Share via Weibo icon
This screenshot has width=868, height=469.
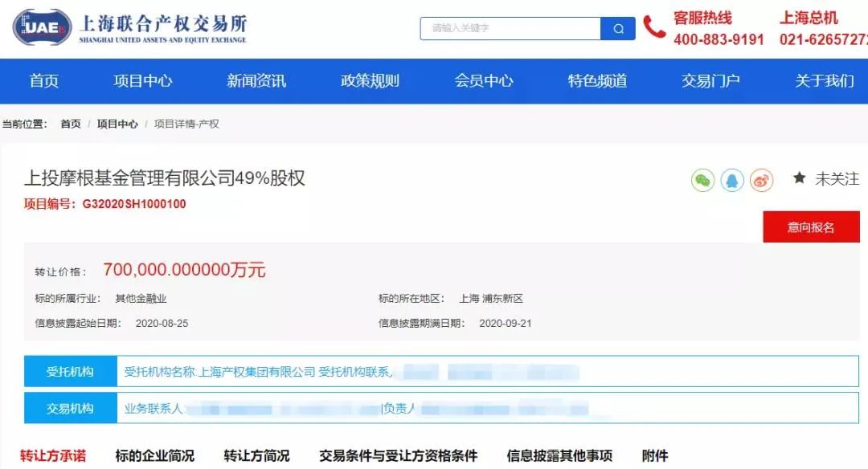pos(761,181)
